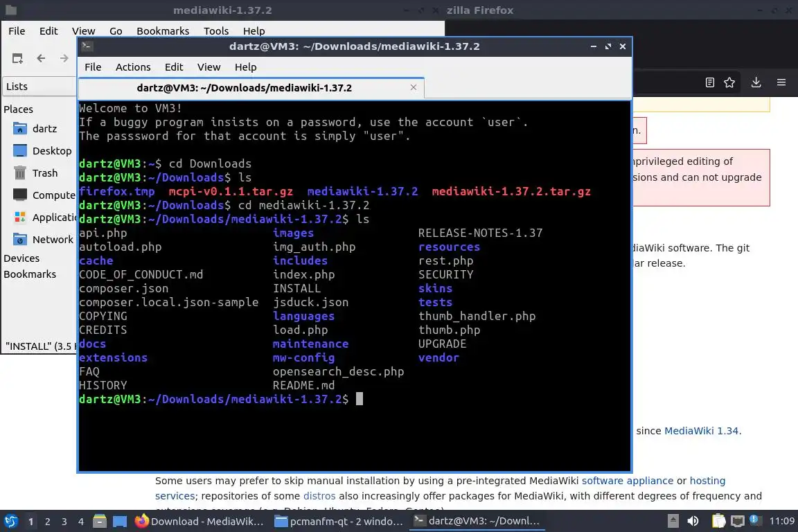Click the Applications icon in Places

tap(20, 218)
